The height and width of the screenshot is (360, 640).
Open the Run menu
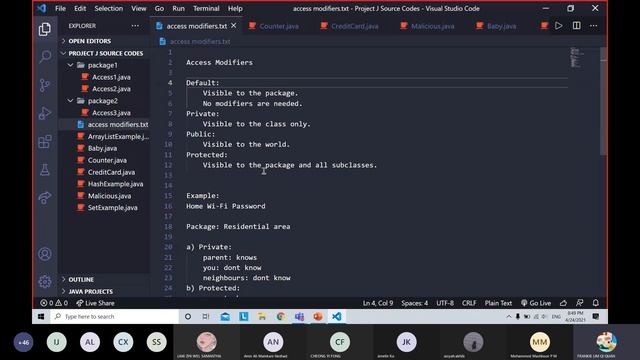pyautogui.click(x=178, y=8)
